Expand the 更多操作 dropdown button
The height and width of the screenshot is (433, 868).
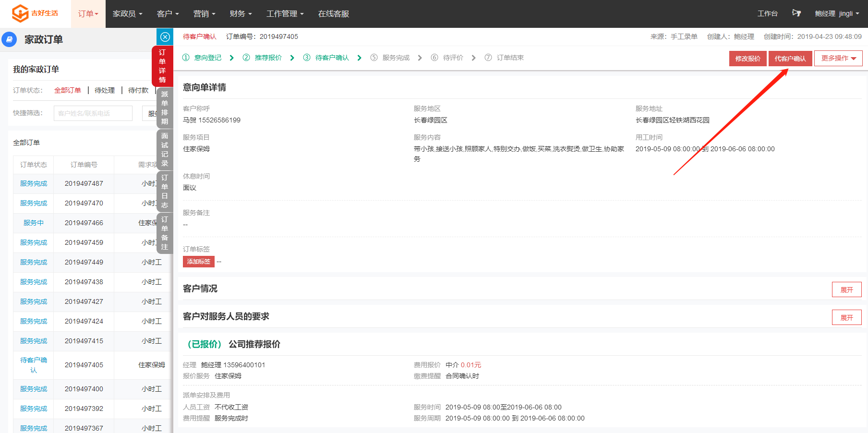tap(838, 59)
